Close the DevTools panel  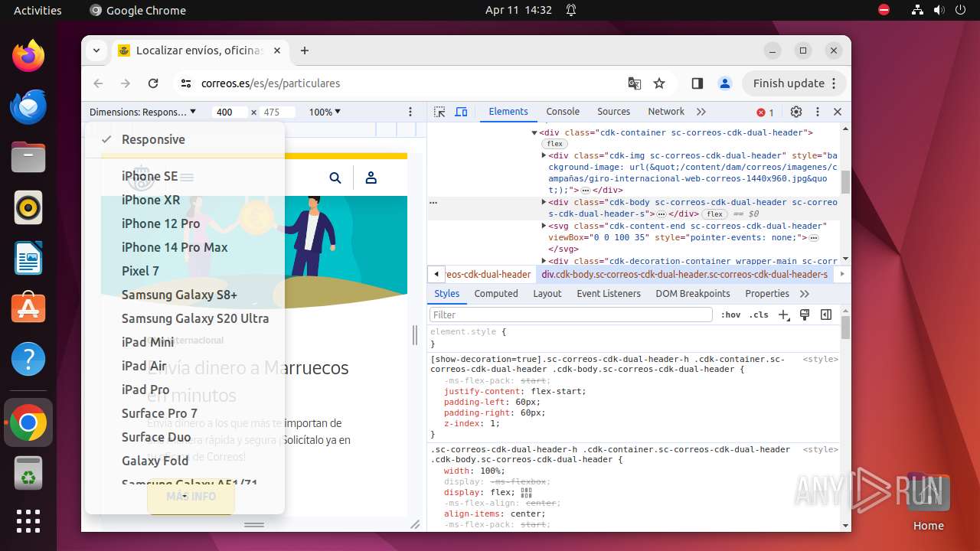[x=838, y=112]
